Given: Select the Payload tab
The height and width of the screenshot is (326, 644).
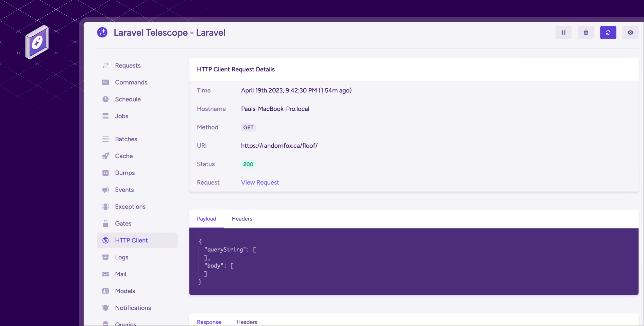Looking at the screenshot, I should coord(206,219).
